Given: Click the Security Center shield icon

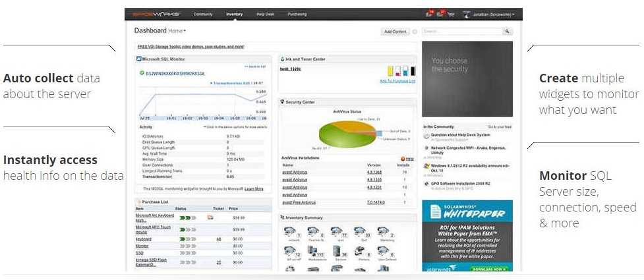Looking at the screenshot, I should [x=283, y=102].
